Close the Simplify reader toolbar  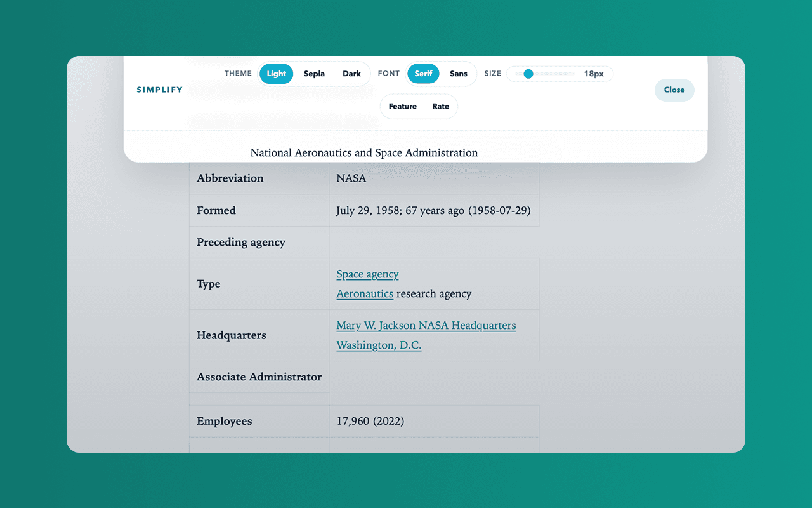[x=674, y=90]
